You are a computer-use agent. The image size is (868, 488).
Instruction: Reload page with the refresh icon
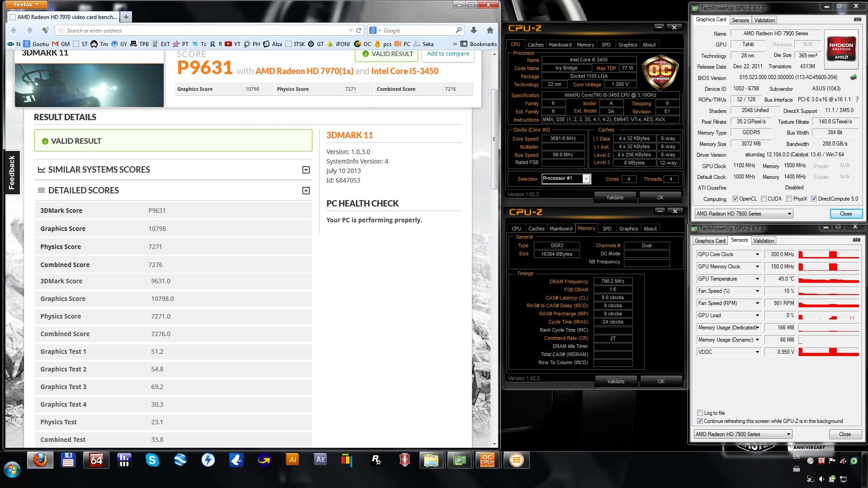[x=359, y=30]
